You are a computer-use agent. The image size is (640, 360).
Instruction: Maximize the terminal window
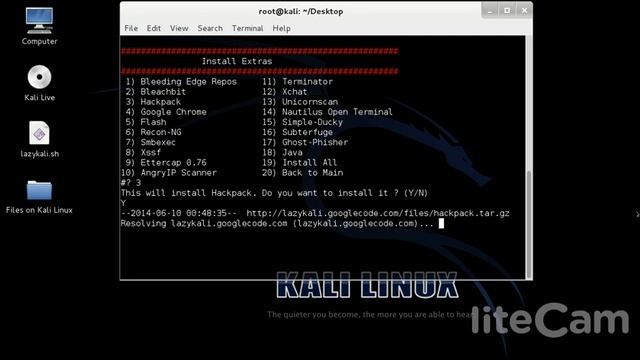pos(507,11)
